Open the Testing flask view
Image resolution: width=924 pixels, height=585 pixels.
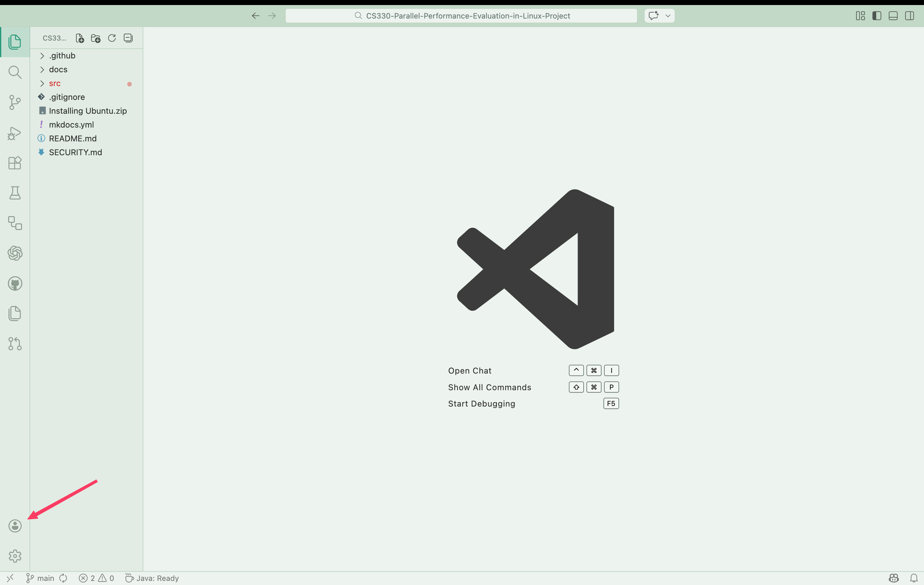pyautogui.click(x=14, y=193)
